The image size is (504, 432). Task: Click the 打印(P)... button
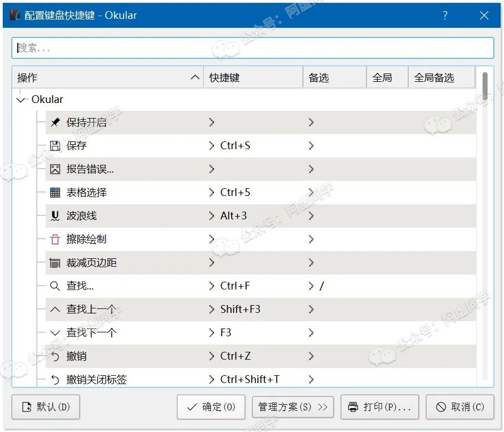pos(380,408)
